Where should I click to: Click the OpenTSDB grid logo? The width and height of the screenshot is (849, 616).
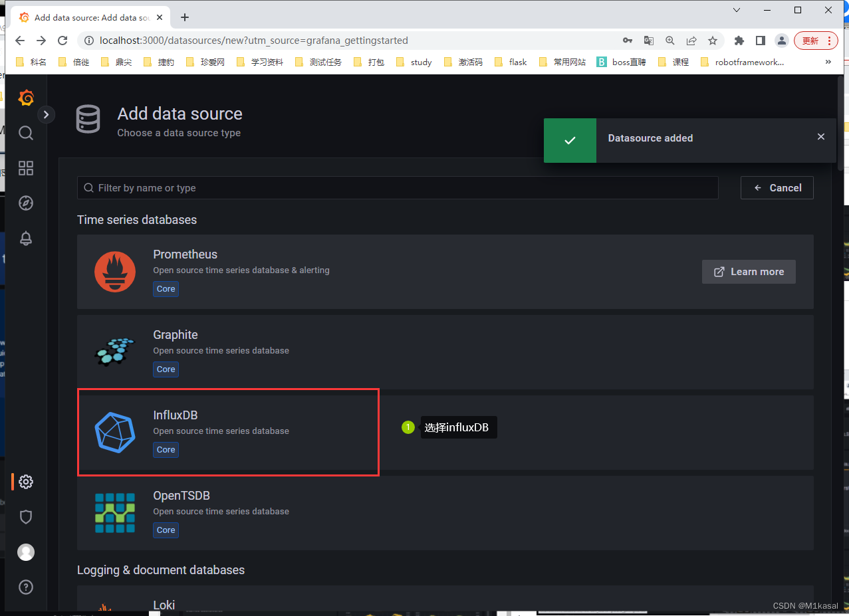[115, 512]
